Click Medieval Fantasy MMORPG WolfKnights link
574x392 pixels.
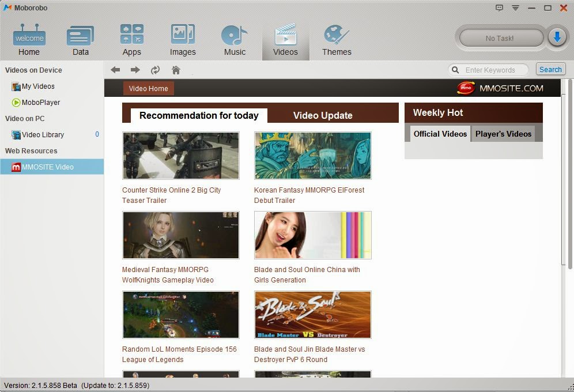click(x=168, y=274)
